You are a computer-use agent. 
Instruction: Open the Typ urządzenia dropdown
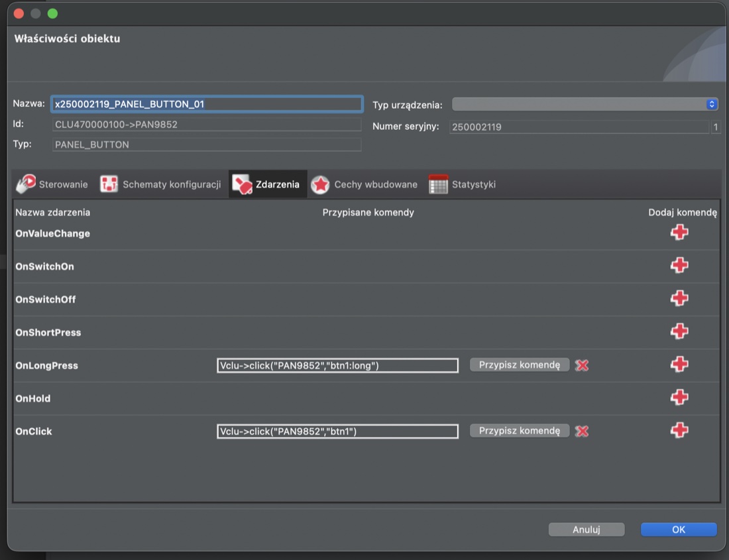tap(585, 104)
